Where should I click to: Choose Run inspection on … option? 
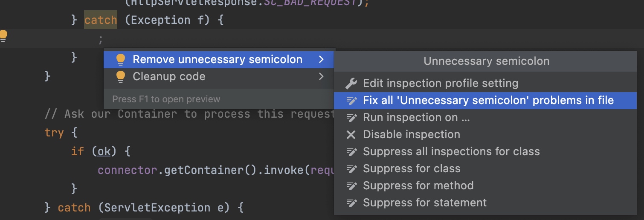click(416, 118)
